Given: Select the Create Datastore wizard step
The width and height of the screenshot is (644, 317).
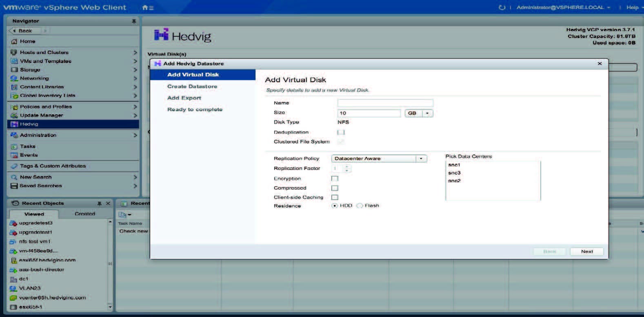Looking at the screenshot, I should (192, 87).
